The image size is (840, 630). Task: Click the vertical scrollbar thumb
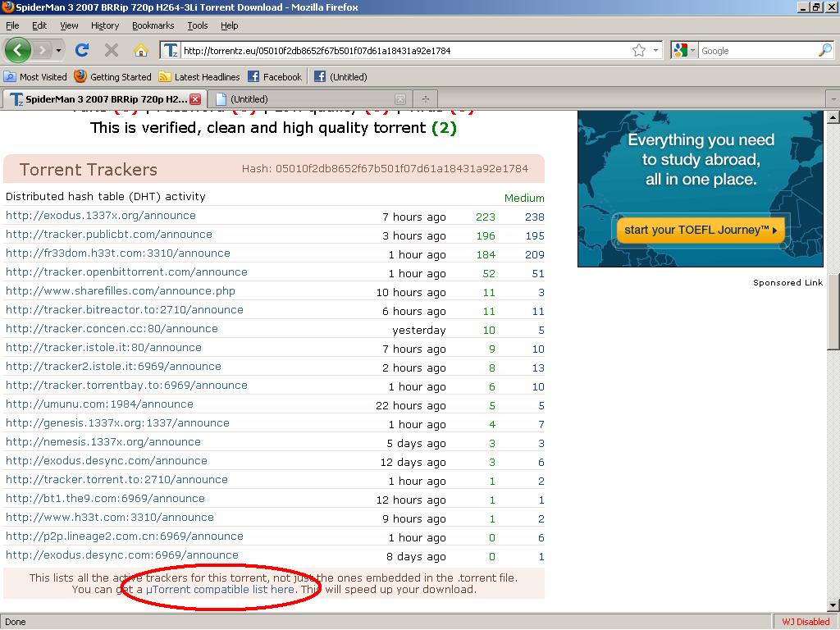833,311
